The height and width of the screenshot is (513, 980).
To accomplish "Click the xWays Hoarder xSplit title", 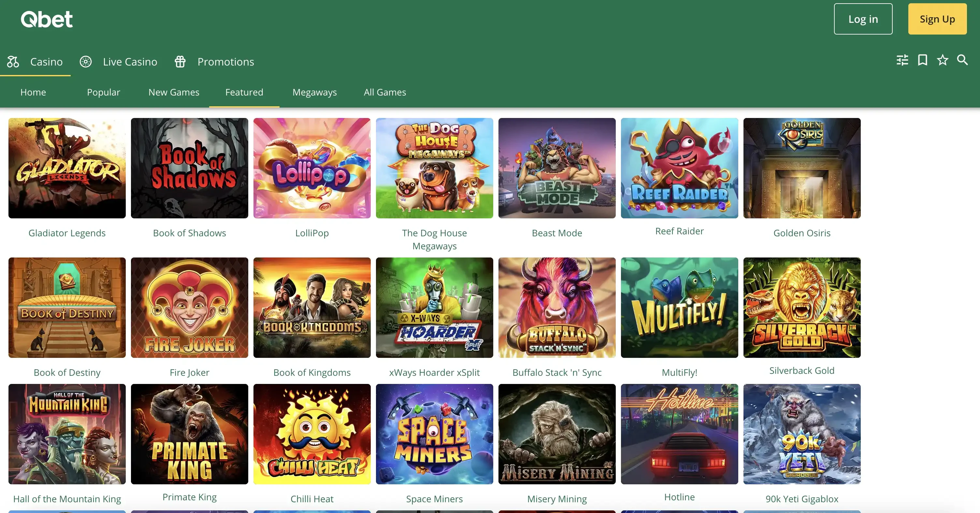I will pyautogui.click(x=435, y=372).
